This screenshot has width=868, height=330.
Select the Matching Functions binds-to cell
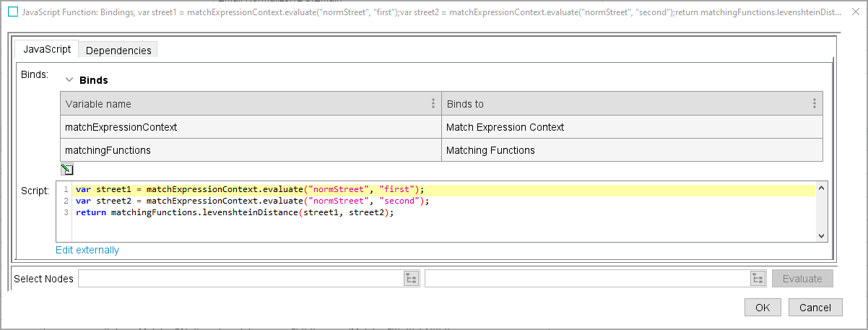coord(632,150)
